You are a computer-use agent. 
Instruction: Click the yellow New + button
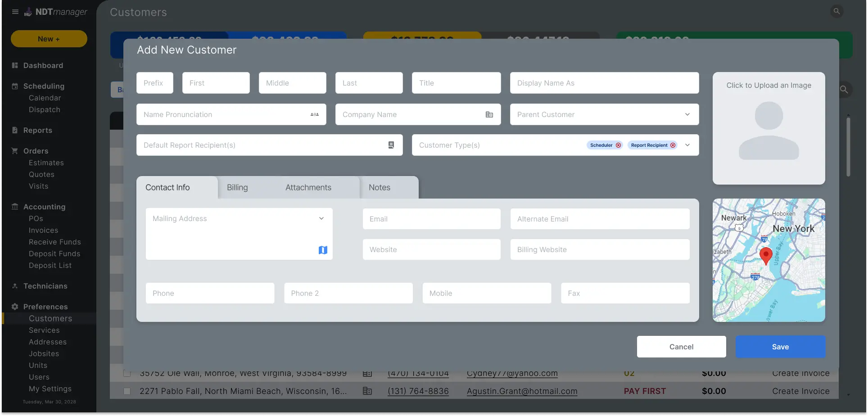click(49, 39)
